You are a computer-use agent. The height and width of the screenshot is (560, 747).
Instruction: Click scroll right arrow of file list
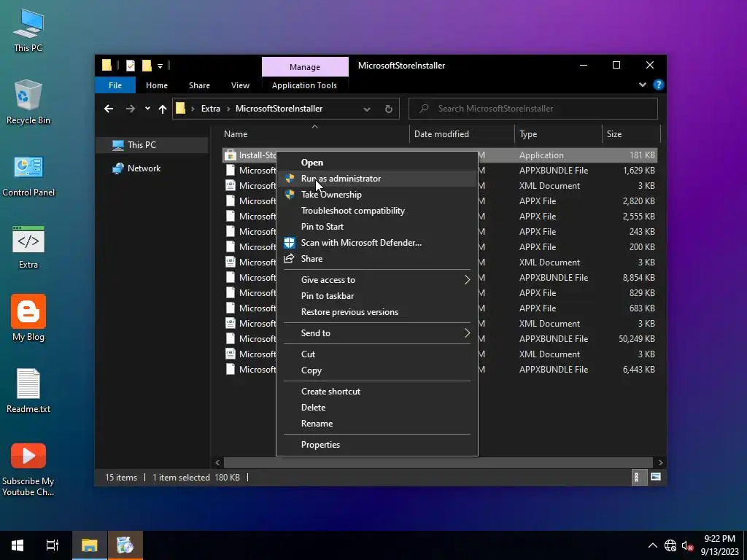(x=660, y=462)
